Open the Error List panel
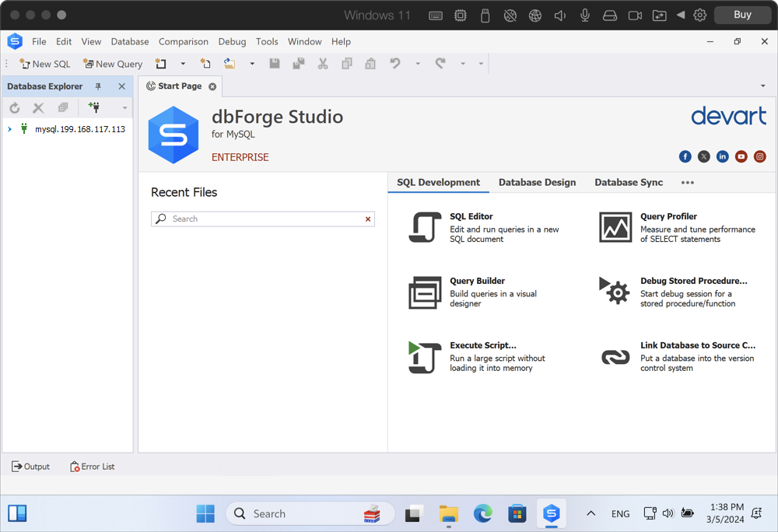The image size is (778, 532). click(x=93, y=467)
